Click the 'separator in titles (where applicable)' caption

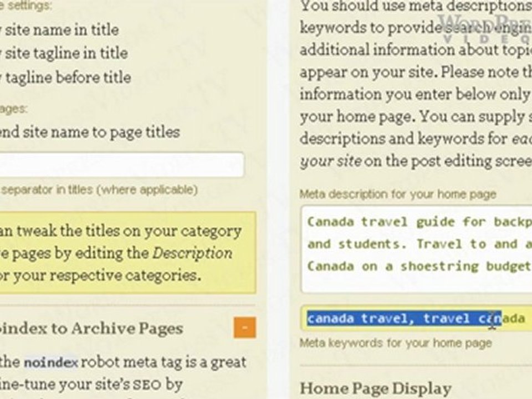99,190
